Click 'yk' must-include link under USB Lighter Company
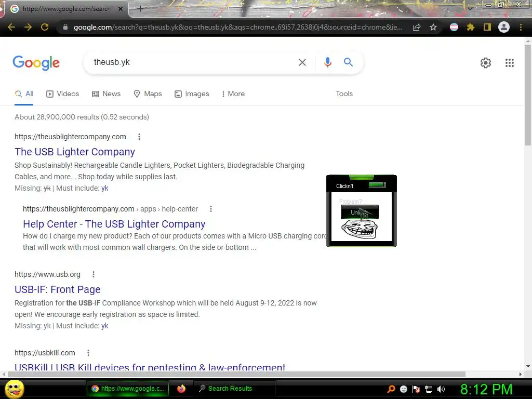This screenshot has height=399, width=532. point(105,188)
